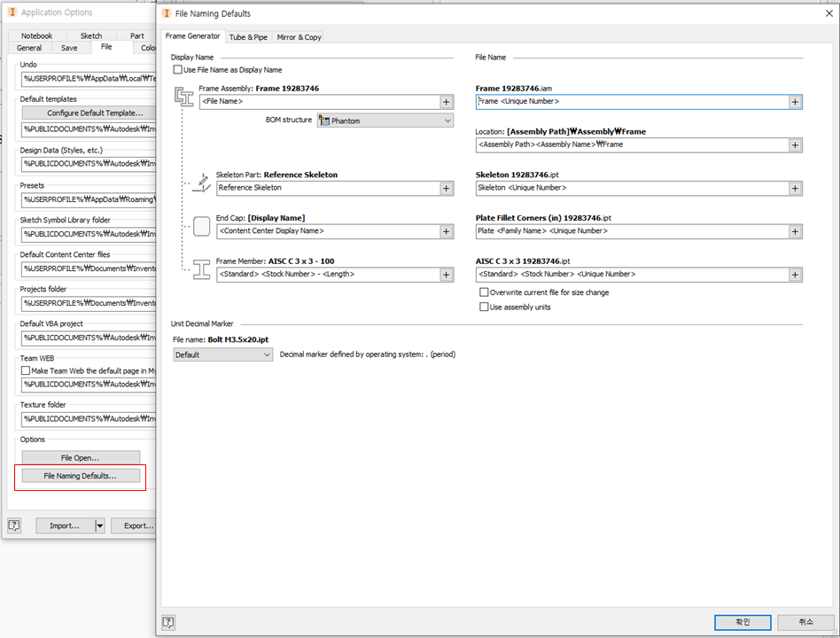Open the Unit Decimal Marker dropdown
This screenshot has width=840, height=638.
[262, 354]
